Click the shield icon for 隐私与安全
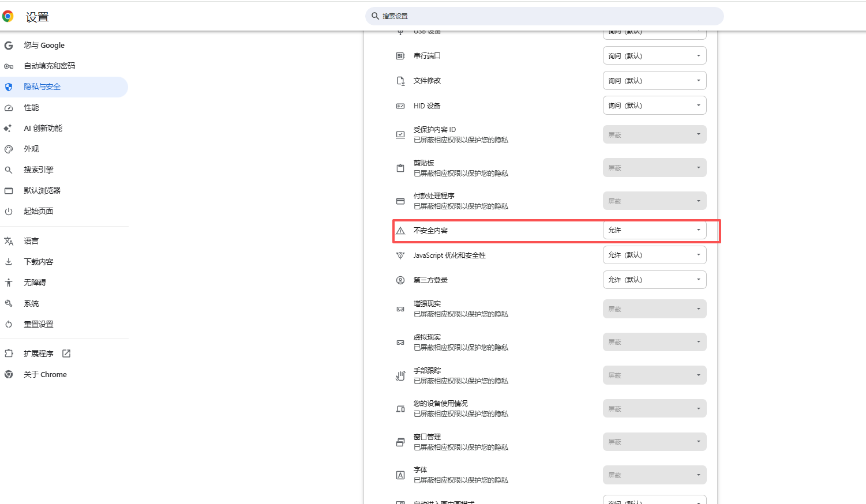The width and height of the screenshot is (866, 504). [9, 86]
